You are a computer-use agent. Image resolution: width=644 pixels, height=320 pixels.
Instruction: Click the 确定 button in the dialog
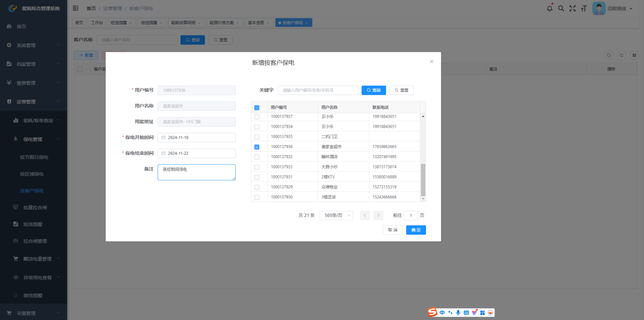(416, 230)
